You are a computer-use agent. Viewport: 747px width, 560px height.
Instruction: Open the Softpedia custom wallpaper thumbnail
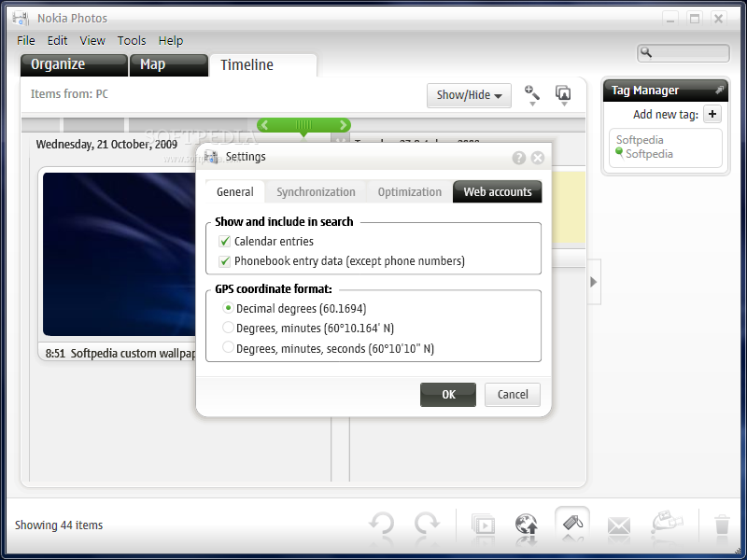120,254
